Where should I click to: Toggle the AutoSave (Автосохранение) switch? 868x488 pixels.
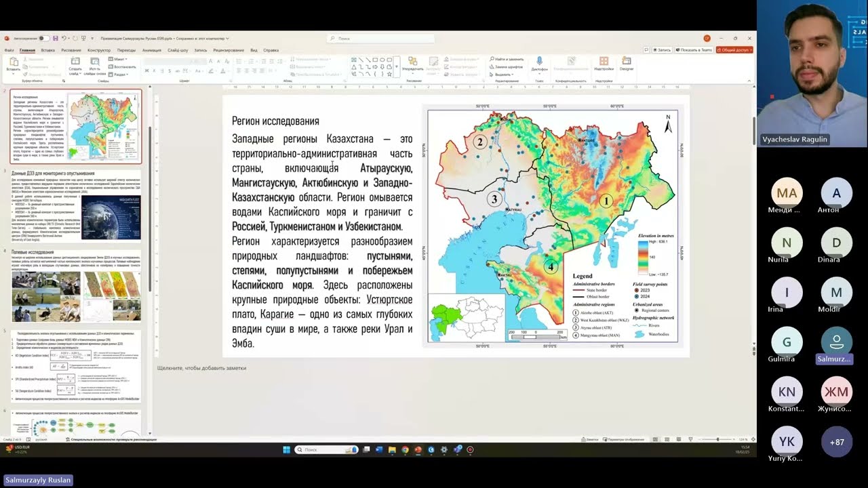click(x=44, y=39)
